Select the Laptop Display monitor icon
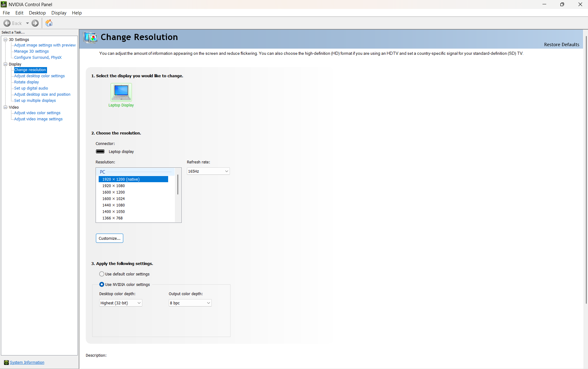The width and height of the screenshot is (588, 369). click(121, 92)
